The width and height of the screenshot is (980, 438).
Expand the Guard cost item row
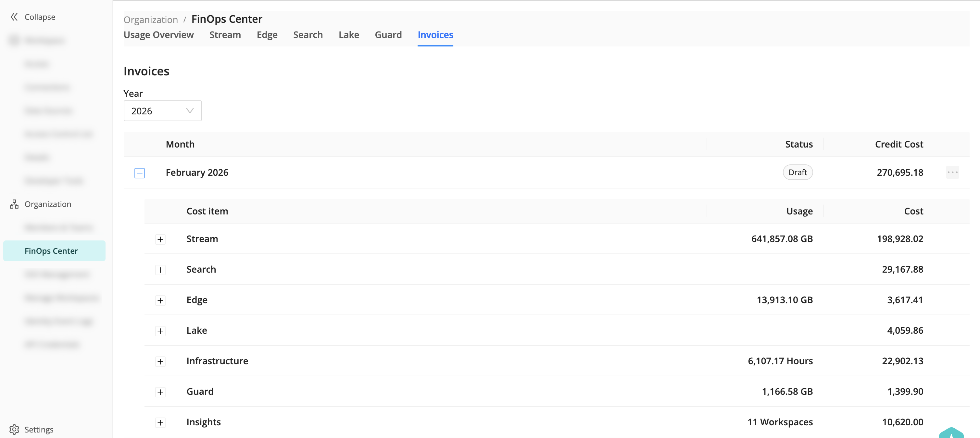click(160, 392)
